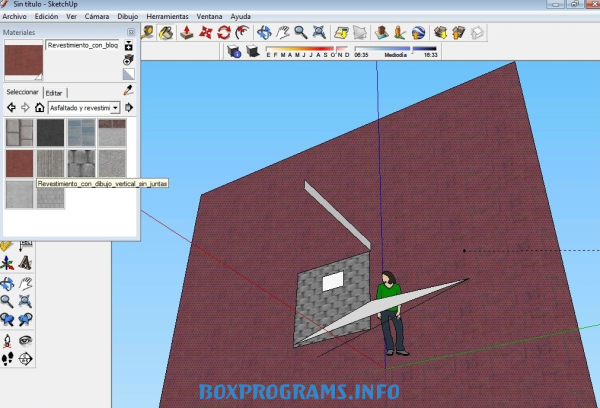Choose the gray block cladding thumbnail

click(81, 163)
